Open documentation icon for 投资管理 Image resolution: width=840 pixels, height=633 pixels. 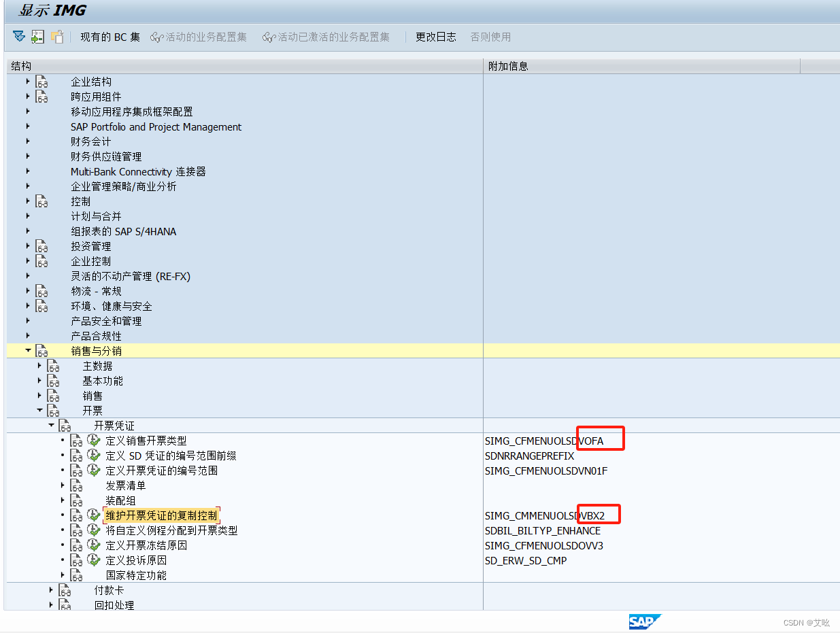pyautogui.click(x=42, y=246)
